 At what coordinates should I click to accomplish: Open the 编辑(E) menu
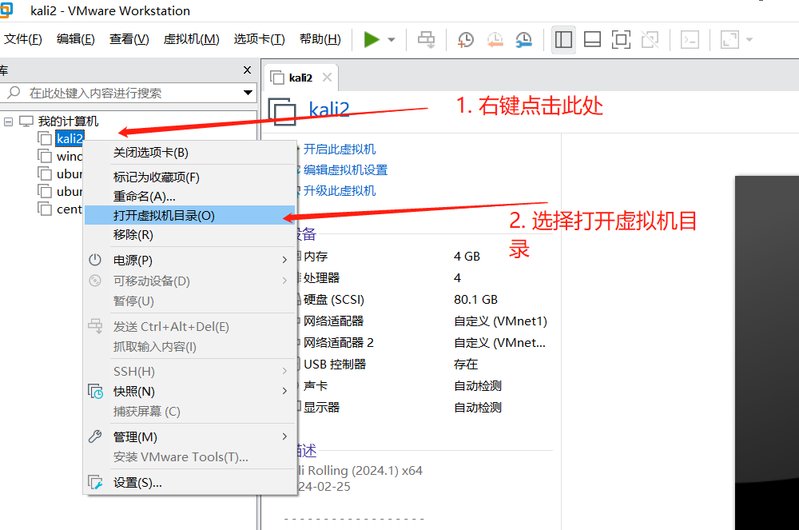(75, 39)
